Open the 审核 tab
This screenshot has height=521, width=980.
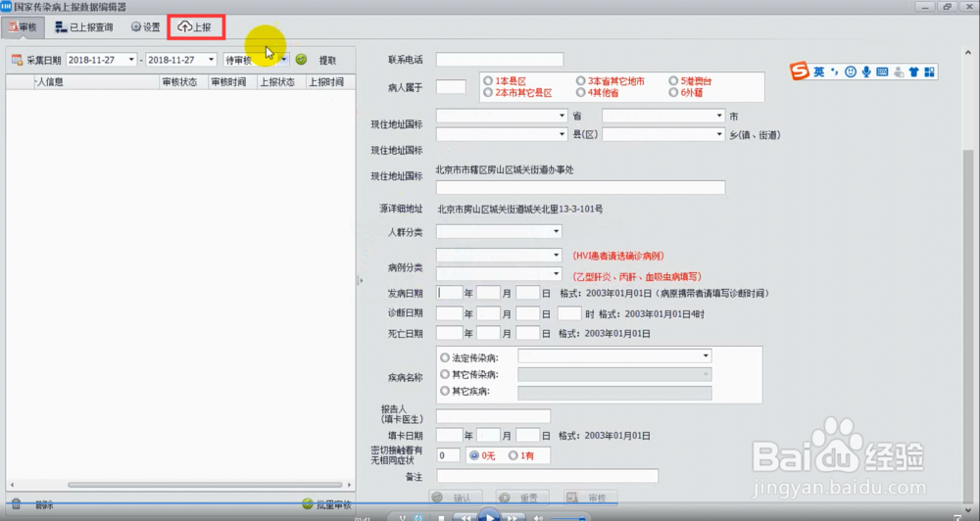pos(24,27)
